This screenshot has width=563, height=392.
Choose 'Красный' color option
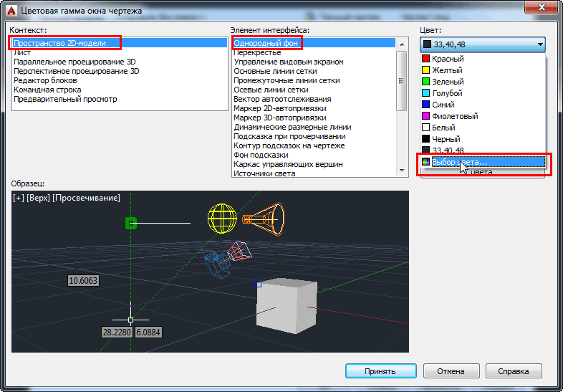click(483, 59)
